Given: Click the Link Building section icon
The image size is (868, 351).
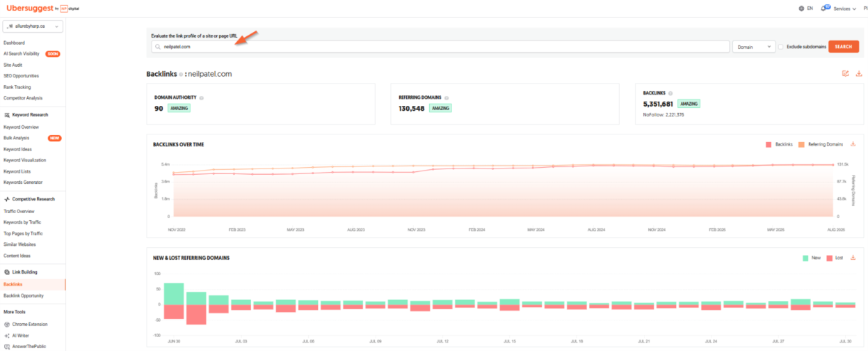Looking at the screenshot, I should (x=6, y=272).
